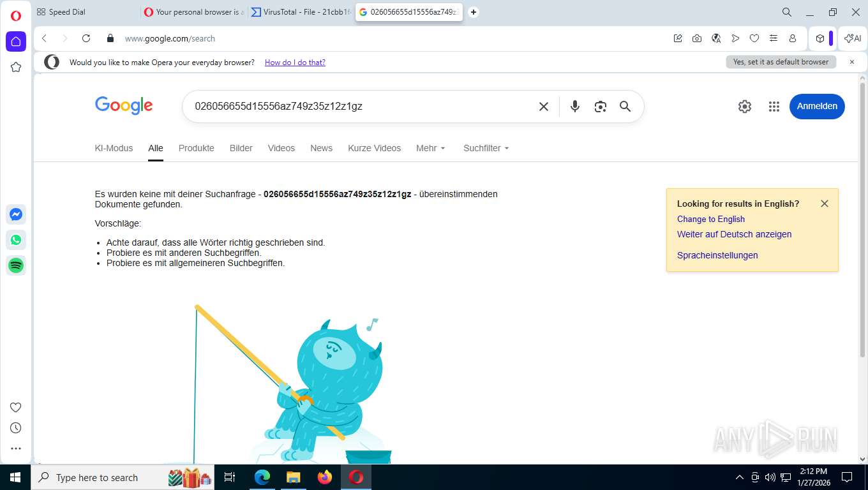Open a new tab with plus

click(474, 12)
